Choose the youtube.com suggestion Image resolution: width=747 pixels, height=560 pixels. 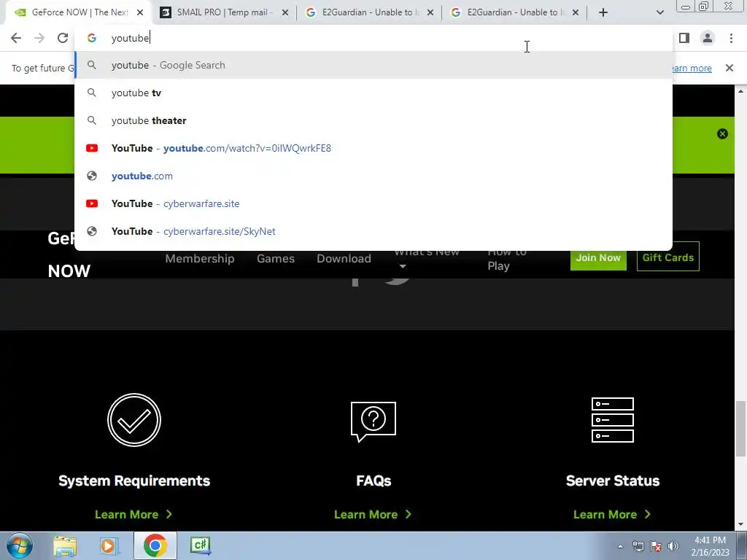[x=373, y=176]
